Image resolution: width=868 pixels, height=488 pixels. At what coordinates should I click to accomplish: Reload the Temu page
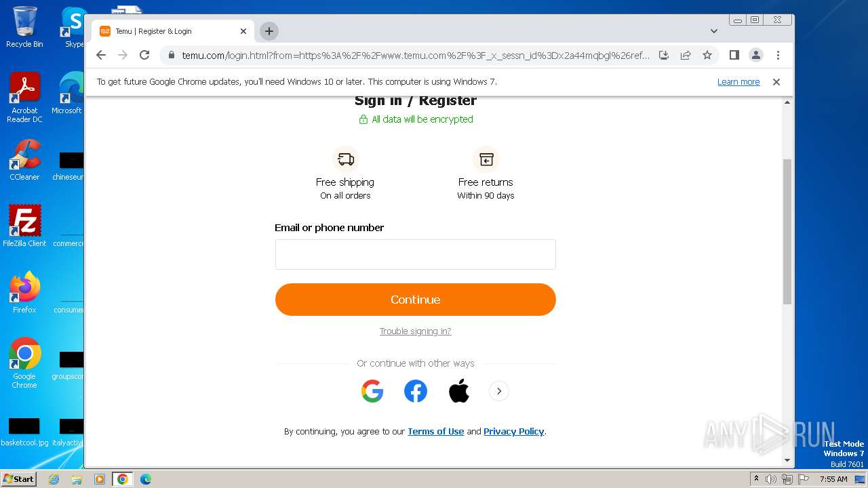point(144,56)
